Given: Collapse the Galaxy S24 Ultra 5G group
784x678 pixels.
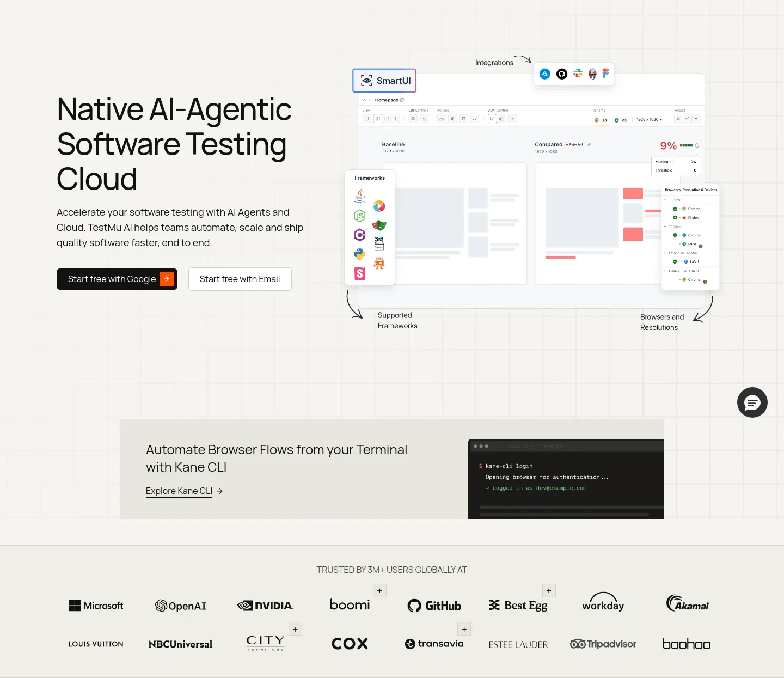Looking at the screenshot, I should click(x=665, y=271).
